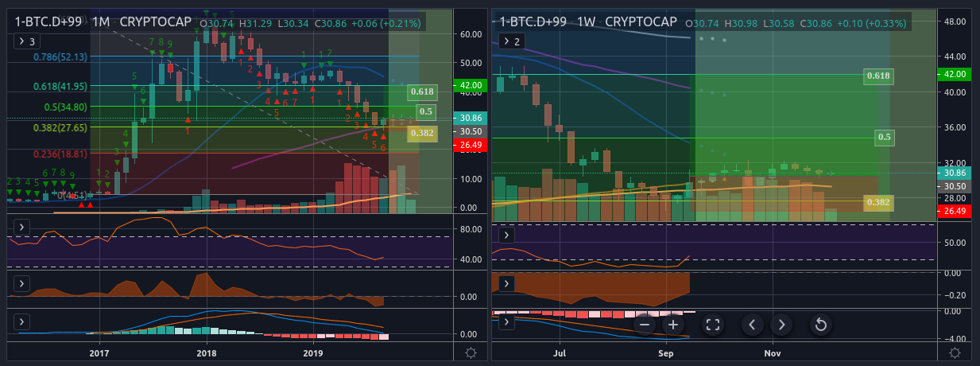Image resolution: width=980 pixels, height=366 pixels.
Task: Click the 60.00 value on monthly price axis
Action: click(473, 34)
